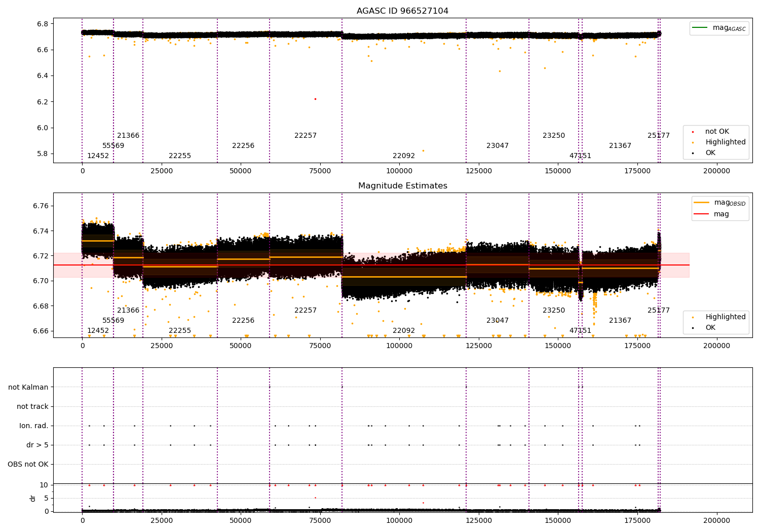Screen dimensions: 760x532
Task: Click y-tick 6.76 in middle plot
Action: tap(41, 206)
